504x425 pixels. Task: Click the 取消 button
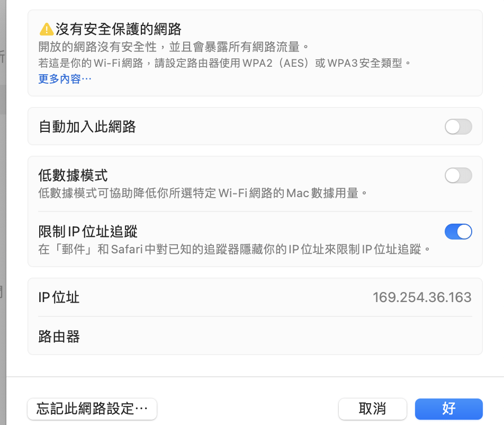(373, 409)
